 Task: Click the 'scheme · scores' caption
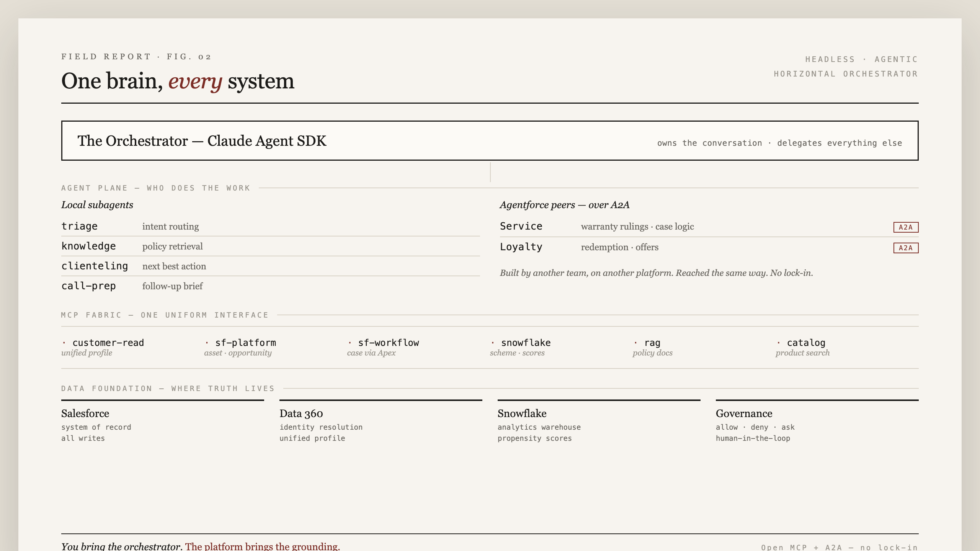(517, 353)
